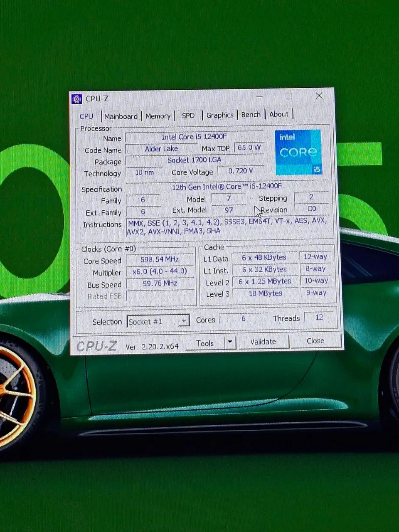Open the Mainboard tab
399x532 pixels.
pos(121,116)
